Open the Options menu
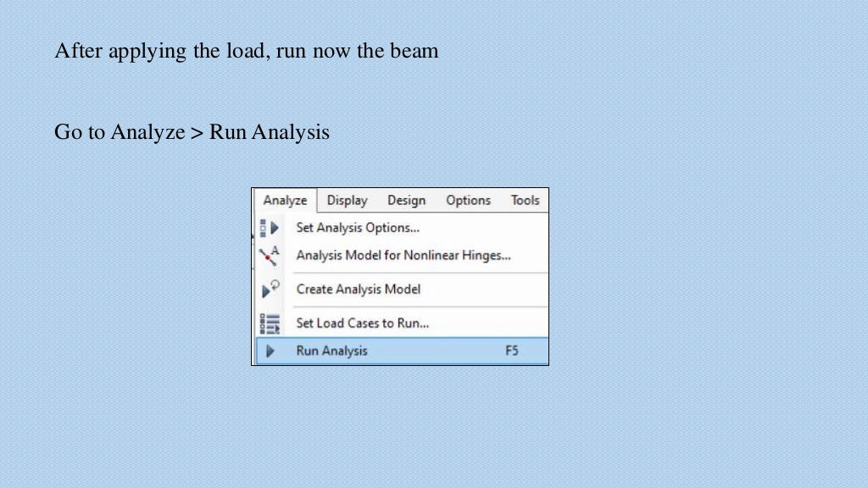Image resolution: width=868 pixels, height=488 pixels. [468, 200]
